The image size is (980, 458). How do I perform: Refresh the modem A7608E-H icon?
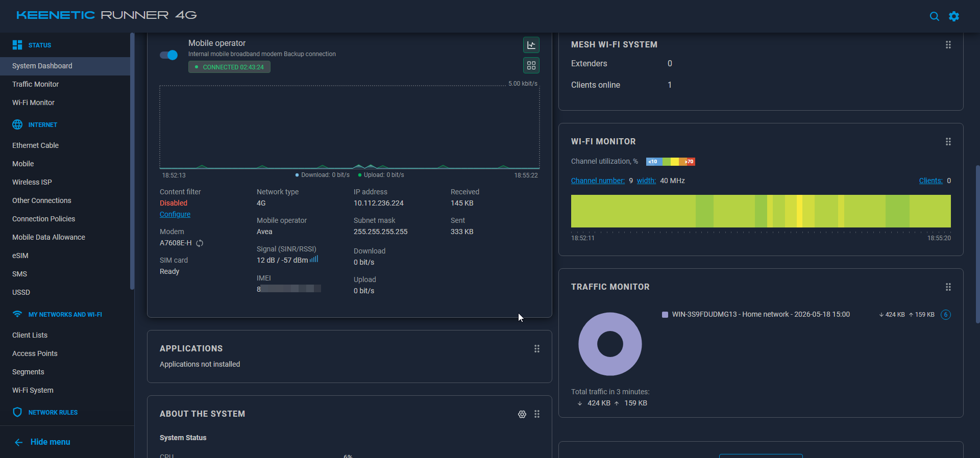click(200, 243)
